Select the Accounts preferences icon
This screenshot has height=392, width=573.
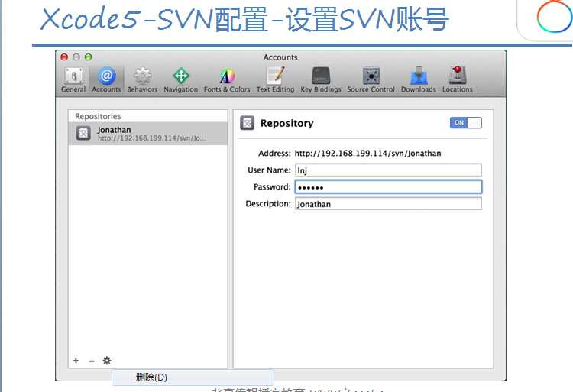point(106,79)
